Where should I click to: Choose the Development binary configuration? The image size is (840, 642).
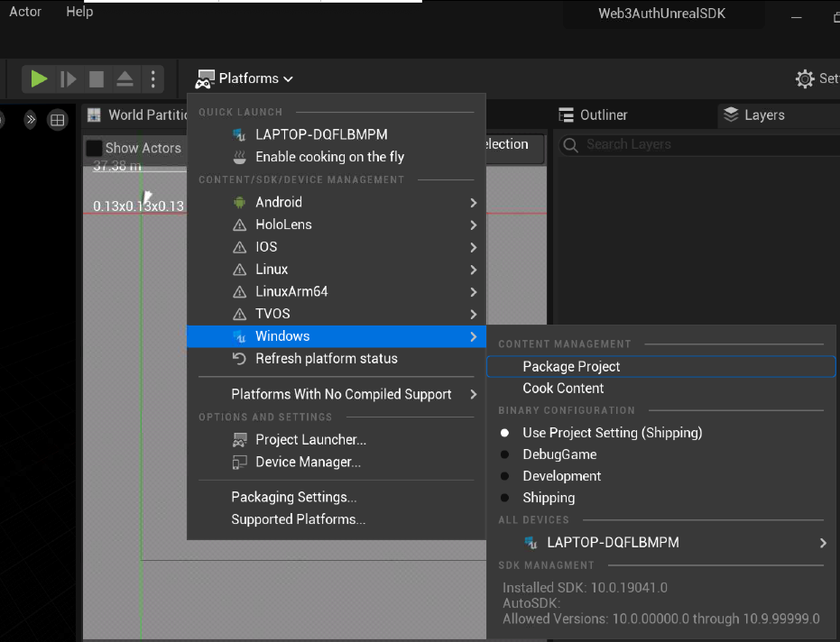(x=505, y=476)
